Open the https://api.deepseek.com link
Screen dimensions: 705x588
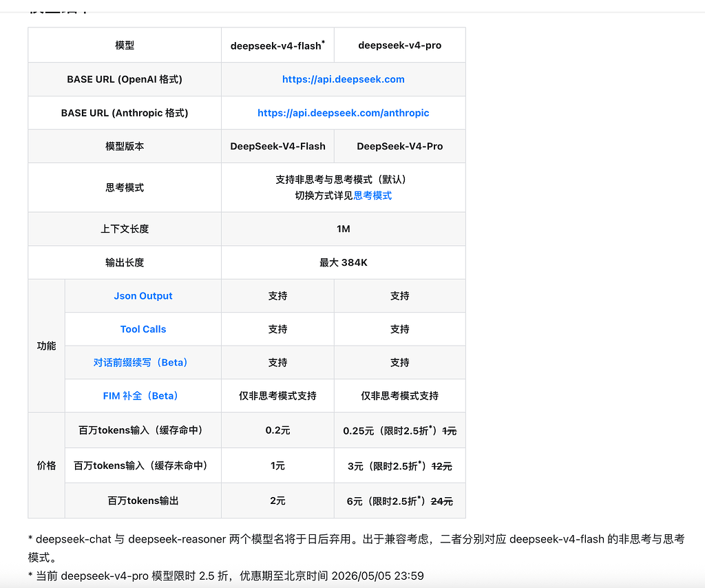tap(343, 79)
